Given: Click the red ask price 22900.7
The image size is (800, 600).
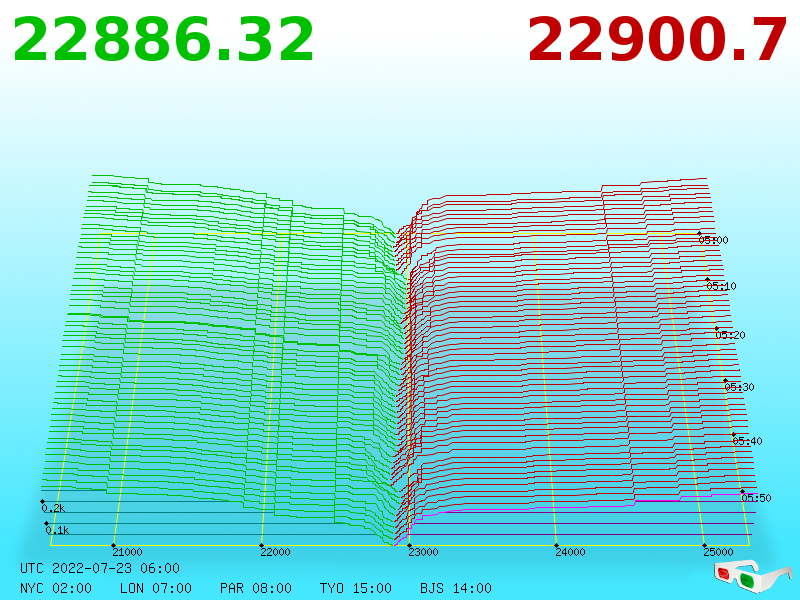Looking at the screenshot, I should tap(657, 40).
